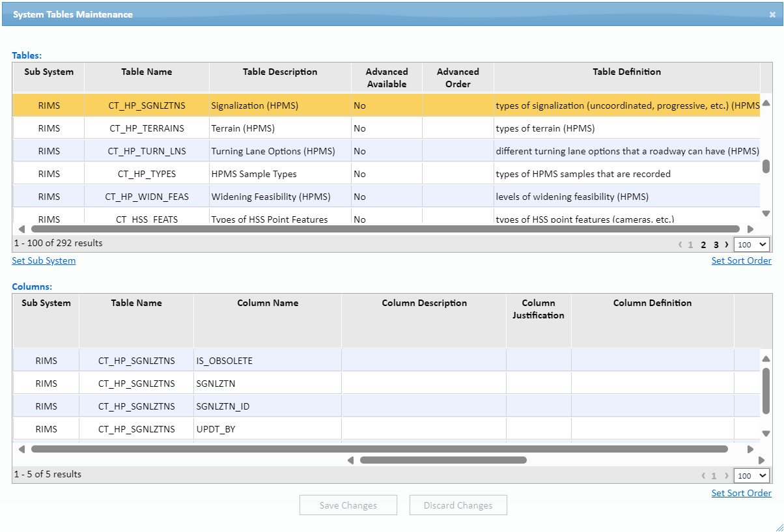Go to page 3 of Tables results
784x532 pixels.
[x=716, y=245]
